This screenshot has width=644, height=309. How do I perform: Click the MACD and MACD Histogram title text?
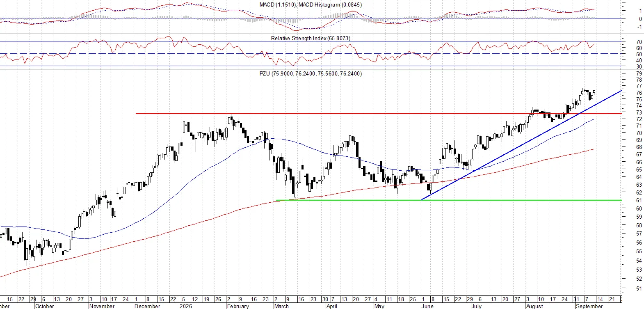point(311,5)
